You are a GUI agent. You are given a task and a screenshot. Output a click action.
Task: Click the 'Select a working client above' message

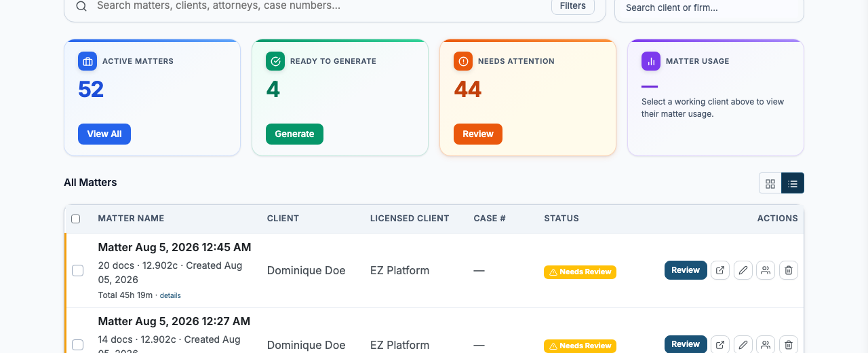tap(713, 108)
